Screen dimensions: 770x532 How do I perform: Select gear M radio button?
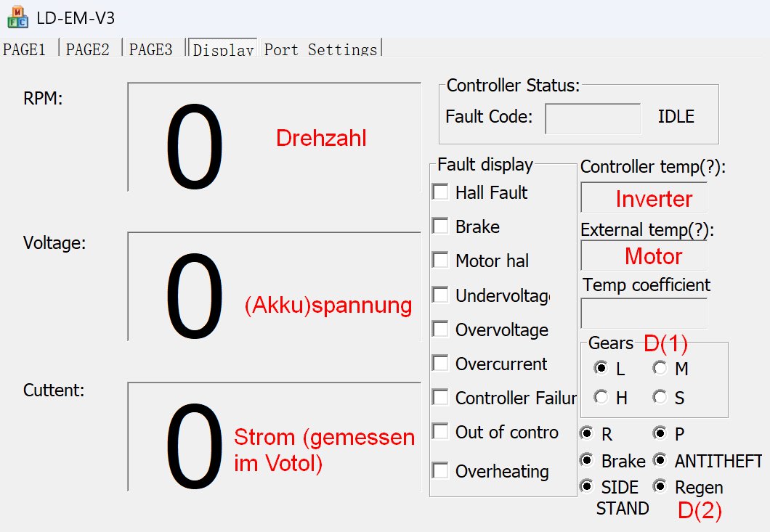click(660, 367)
